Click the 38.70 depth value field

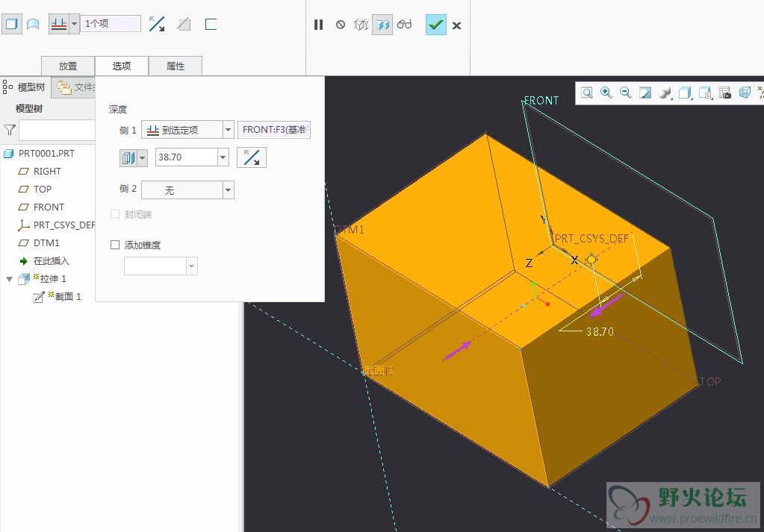coord(187,157)
